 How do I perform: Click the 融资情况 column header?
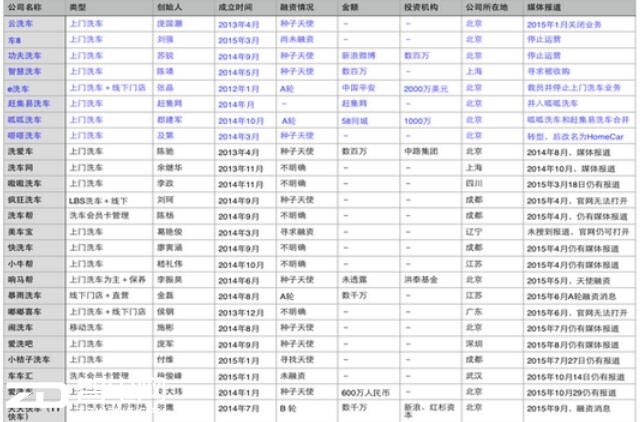click(x=297, y=7)
